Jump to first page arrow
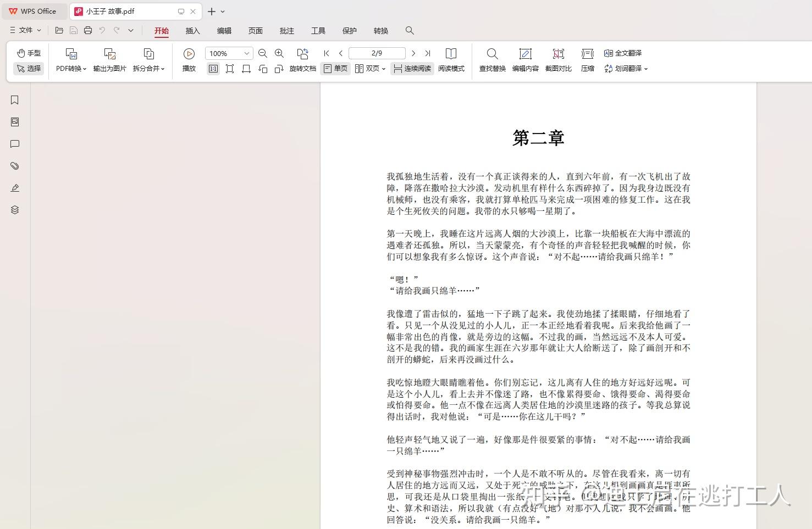This screenshot has width=812, height=529. [327, 53]
